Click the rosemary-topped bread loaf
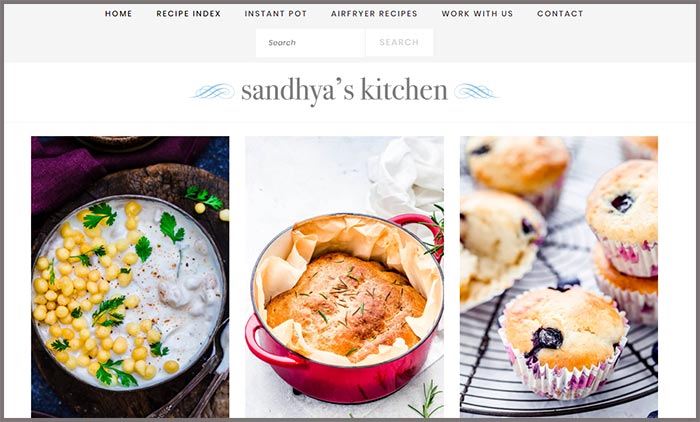700x422 pixels. click(346, 302)
